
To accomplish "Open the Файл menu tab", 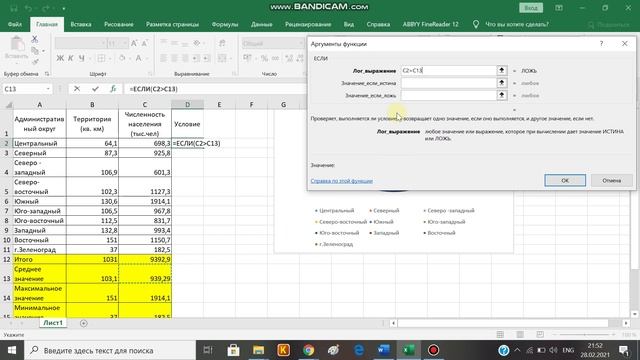I will [x=15, y=24].
